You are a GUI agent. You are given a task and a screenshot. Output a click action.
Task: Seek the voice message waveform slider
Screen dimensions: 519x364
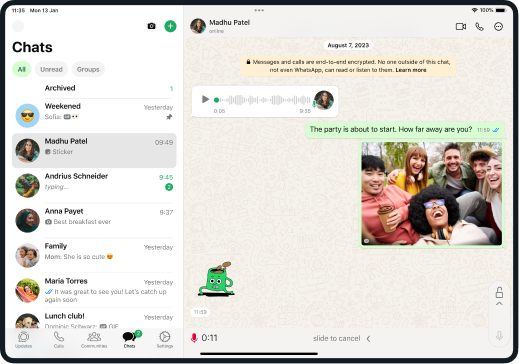[x=263, y=100]
